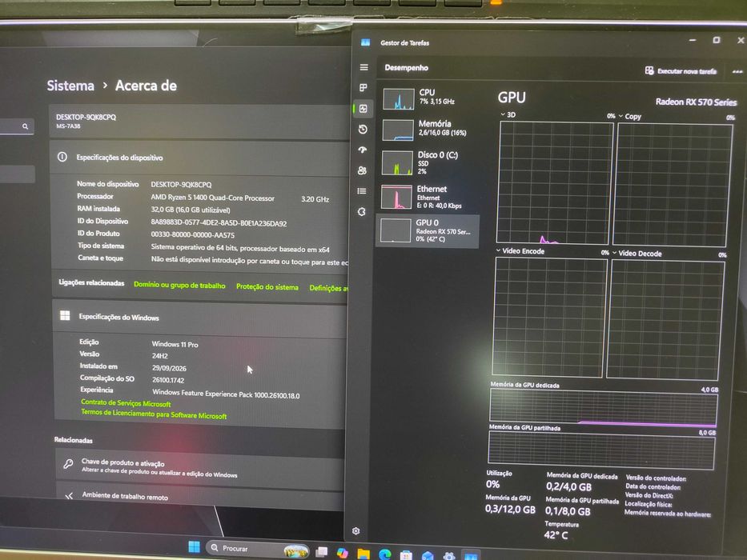Click the Procurar search box on the taskbar
Image resolution: width=747 pixels, height=560 pixels.
pos(258,549)
